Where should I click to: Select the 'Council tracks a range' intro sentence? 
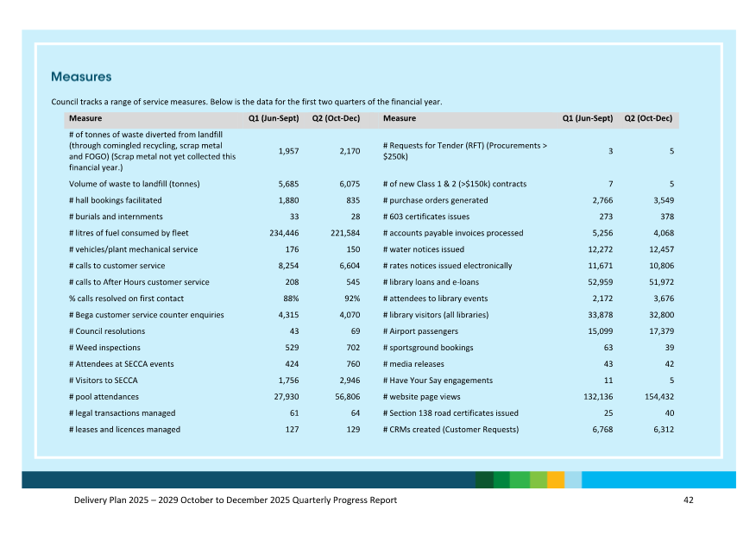click(247, 102)
